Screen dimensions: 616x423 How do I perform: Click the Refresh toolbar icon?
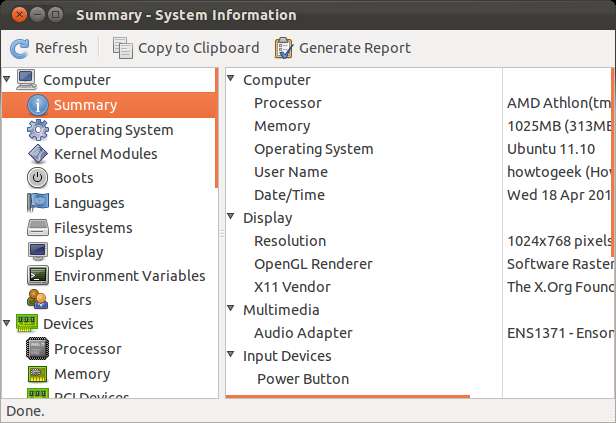click(20, 48)
